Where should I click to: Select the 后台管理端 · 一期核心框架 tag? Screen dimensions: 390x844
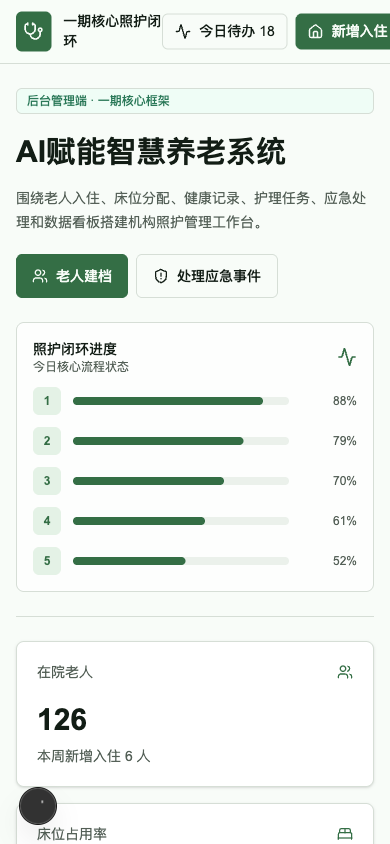pos(195,101)
